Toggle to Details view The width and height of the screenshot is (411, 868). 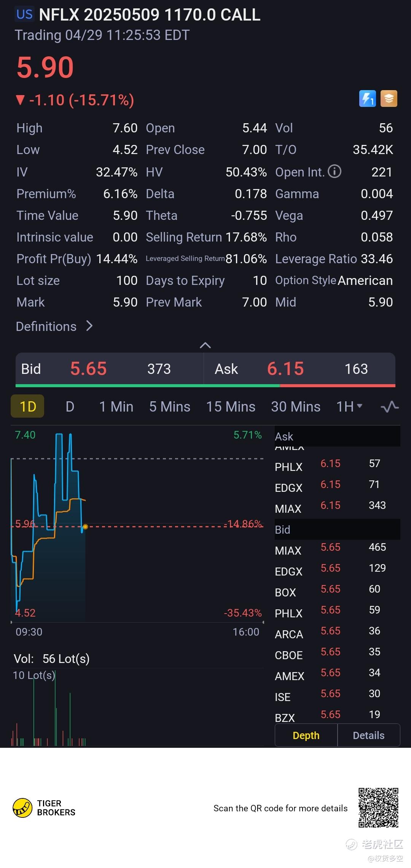click(368, 735)
